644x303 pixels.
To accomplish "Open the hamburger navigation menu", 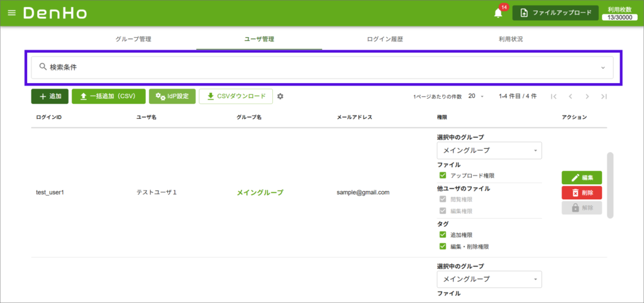I will pyautogui.click(x=11, y=13).
